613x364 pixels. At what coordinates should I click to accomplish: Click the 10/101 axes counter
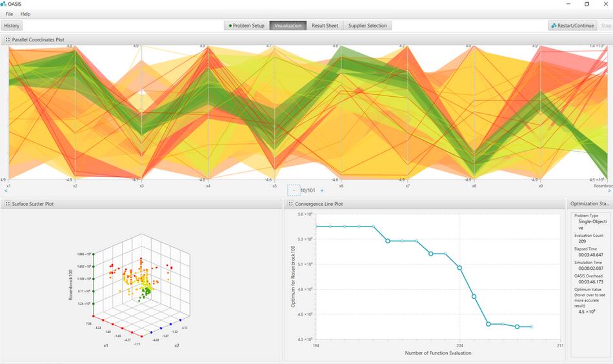pyautogui.click(x=308, y=190)
